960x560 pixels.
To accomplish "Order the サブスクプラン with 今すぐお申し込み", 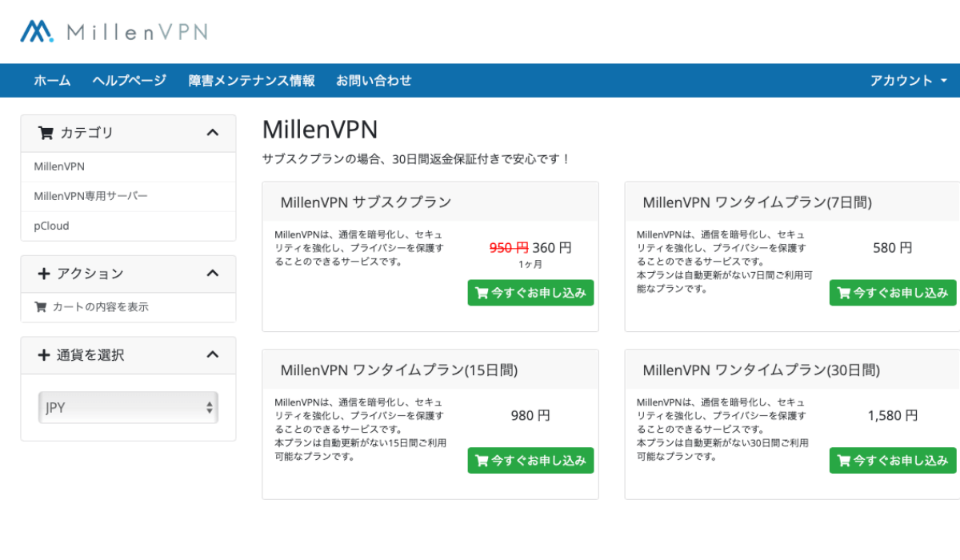I will tap(530, 293).
